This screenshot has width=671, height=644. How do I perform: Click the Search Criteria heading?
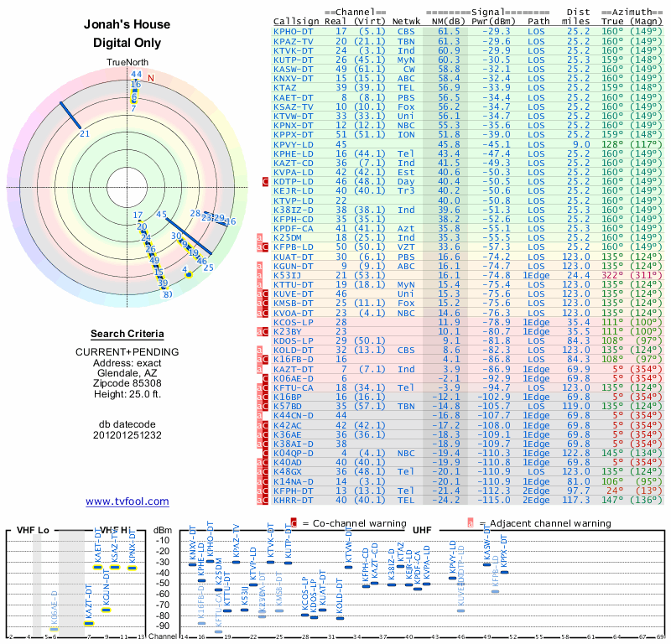coord(127,334)
